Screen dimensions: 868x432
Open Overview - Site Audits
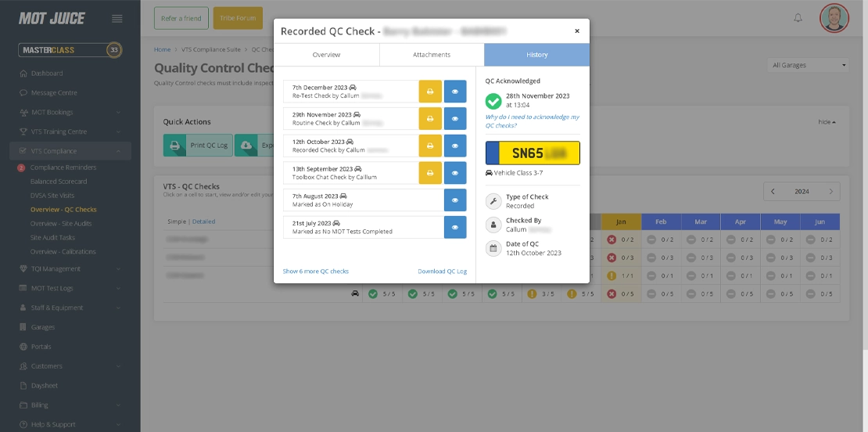(x=61, y=223)
